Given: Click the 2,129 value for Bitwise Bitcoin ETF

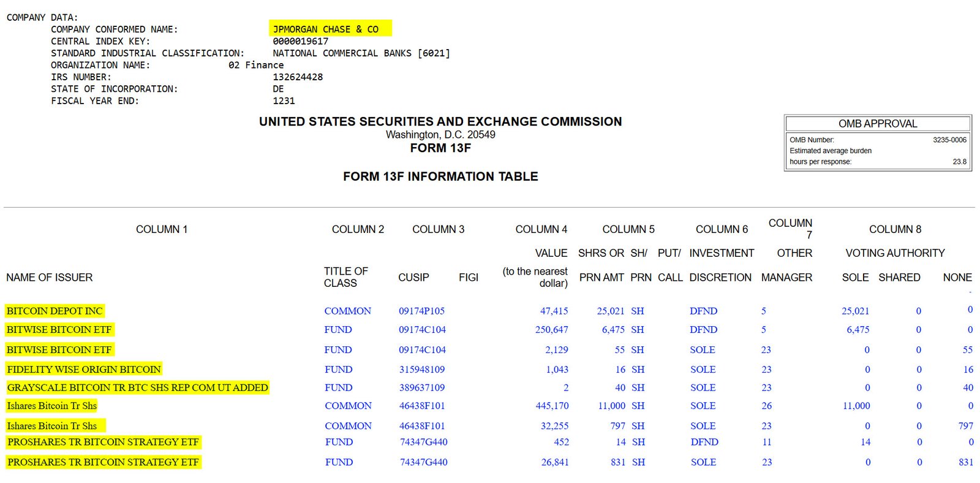Looking at the screenshot, I should (x=557, y=350).
